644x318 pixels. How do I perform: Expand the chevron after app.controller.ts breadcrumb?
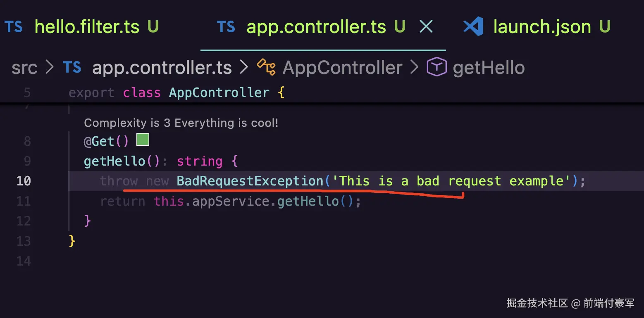[x=244, y=67]
